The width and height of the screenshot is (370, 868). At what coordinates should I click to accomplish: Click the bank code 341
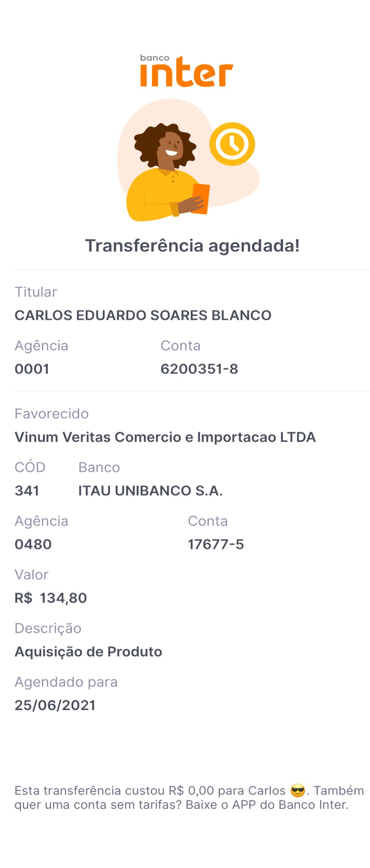tap(27, 491)
